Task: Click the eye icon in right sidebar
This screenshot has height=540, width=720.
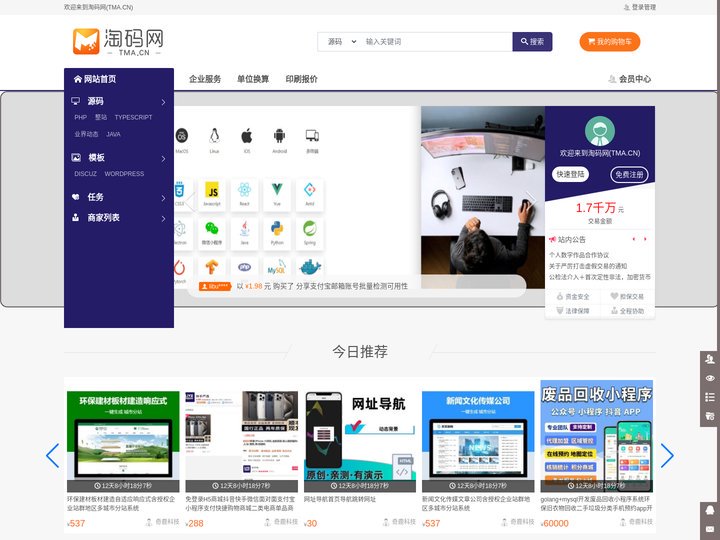Action: 710,378
